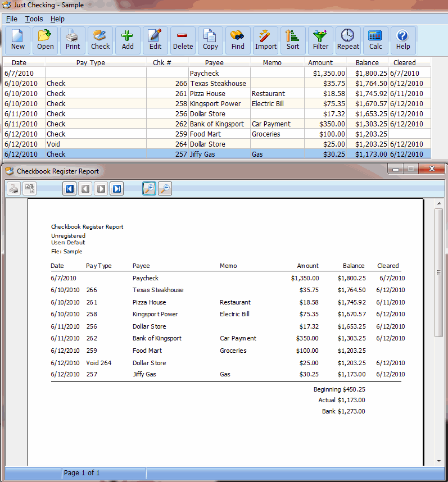Click the report's vertical scrollbar thumb
This screenshot has width=448, height=482.
click(x=439, y=272)
